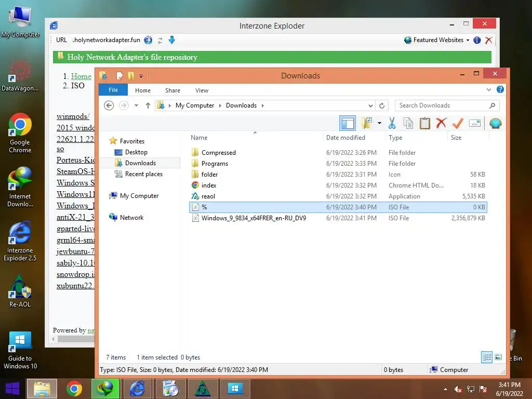Image resolution: width=532 pixels, height=399 pixels.
Task: Open the recent locations dropdown arrow
Action: [x=136, y=105]
